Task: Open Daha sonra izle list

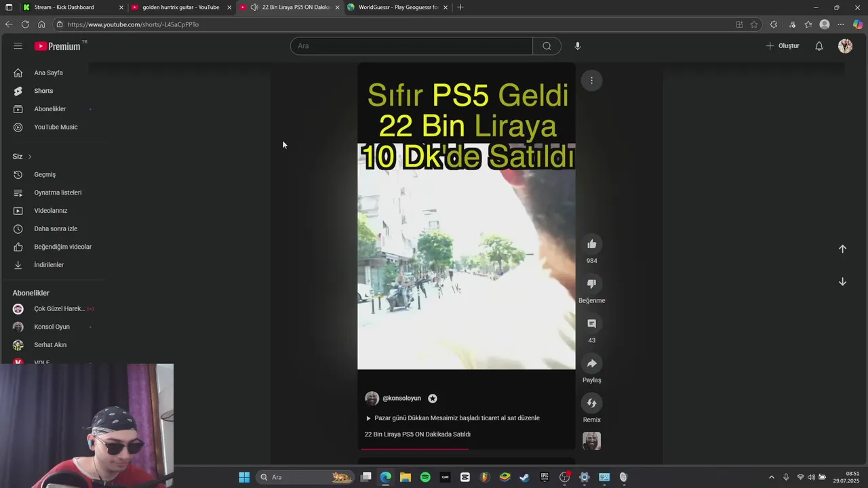Action: click(x=56, y=228)
